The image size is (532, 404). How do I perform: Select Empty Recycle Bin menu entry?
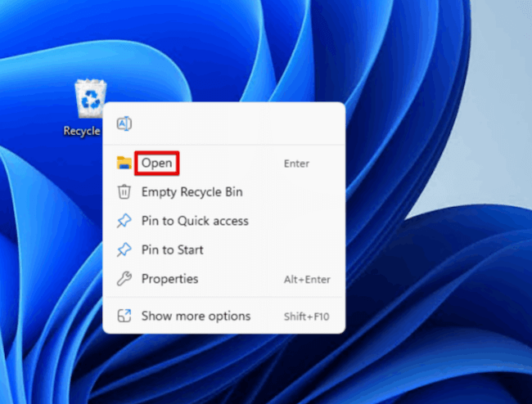(x=192, y=192)
